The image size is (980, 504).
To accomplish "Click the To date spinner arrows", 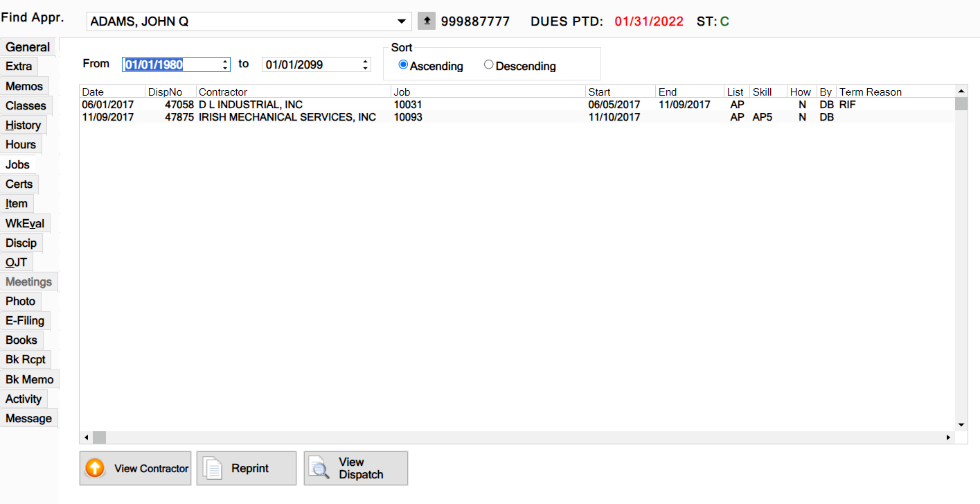I will click(x=366, y=64).
